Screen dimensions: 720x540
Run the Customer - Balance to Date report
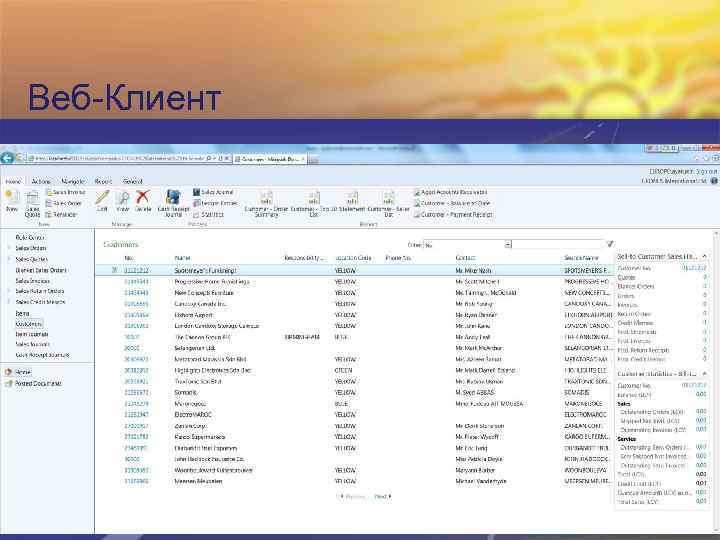[x=452, y=203]
